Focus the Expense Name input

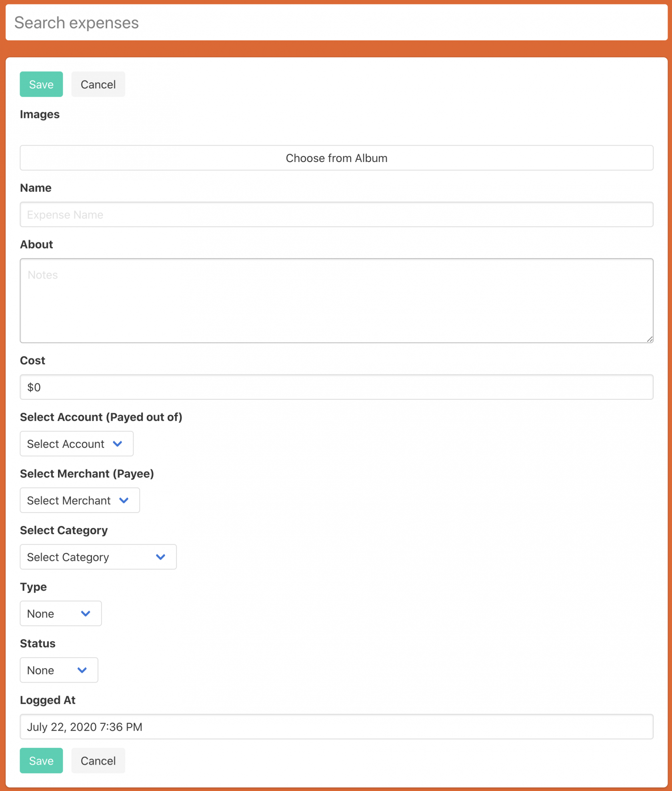click(x=336, y=215)
